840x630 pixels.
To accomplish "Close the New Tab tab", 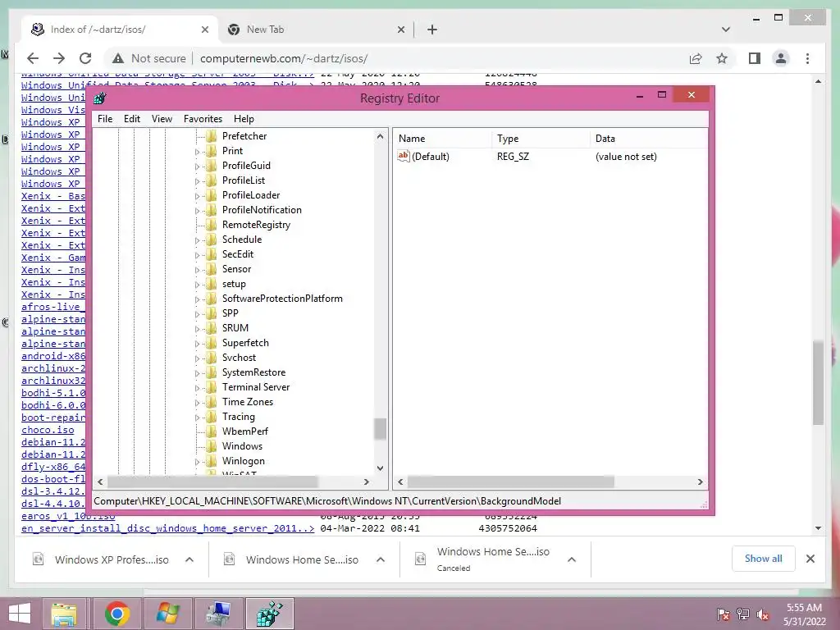I will [x=400, y=30].
